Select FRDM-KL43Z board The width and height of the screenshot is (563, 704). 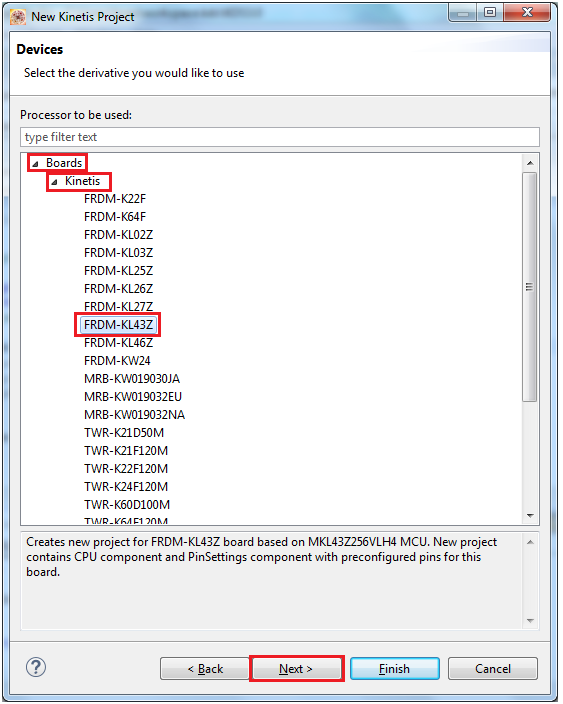tap(118, 325)
